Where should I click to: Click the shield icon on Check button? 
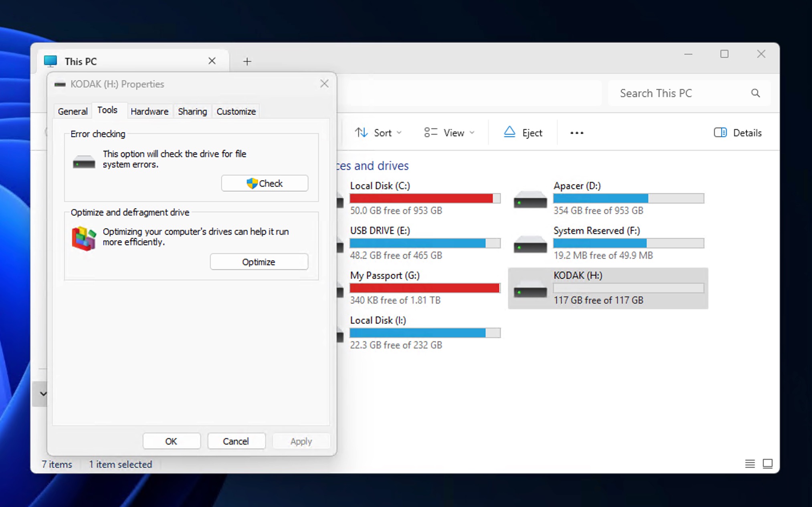tap(252, 183)
